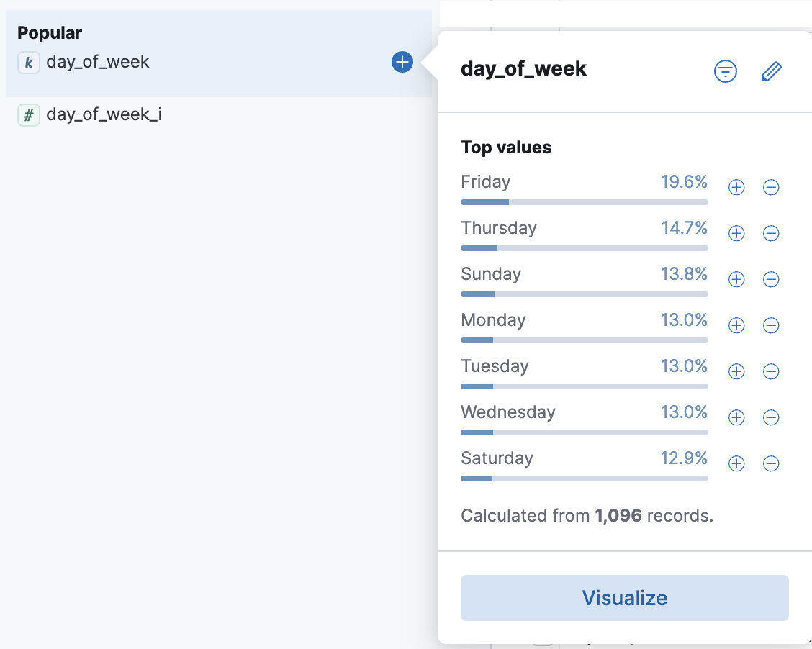The height and width of the screenshot is (649, 812).
Task: Click the Popular section heading
Action: (49, 32)
